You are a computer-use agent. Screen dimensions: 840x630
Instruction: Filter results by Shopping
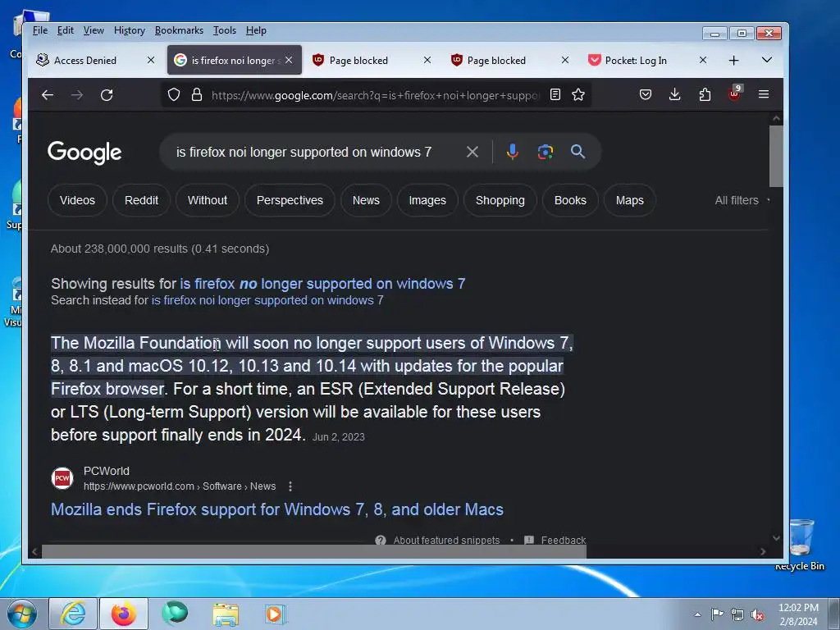(500, 200)
